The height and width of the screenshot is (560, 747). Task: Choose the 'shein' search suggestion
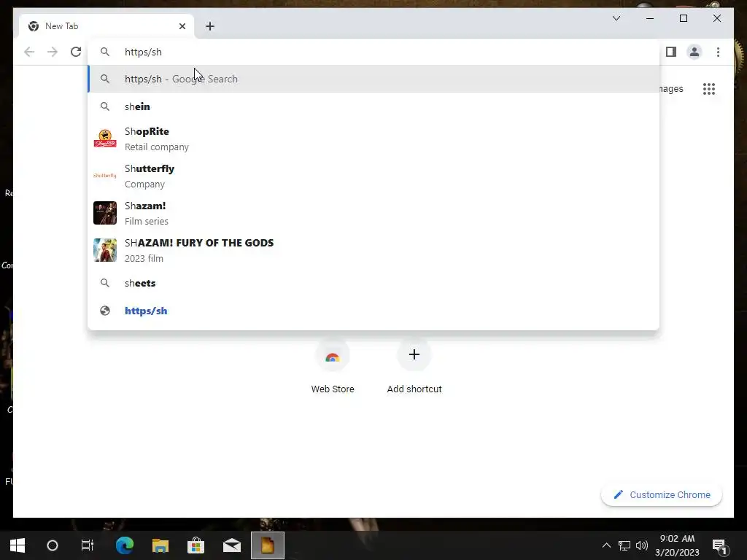[373, 106]
